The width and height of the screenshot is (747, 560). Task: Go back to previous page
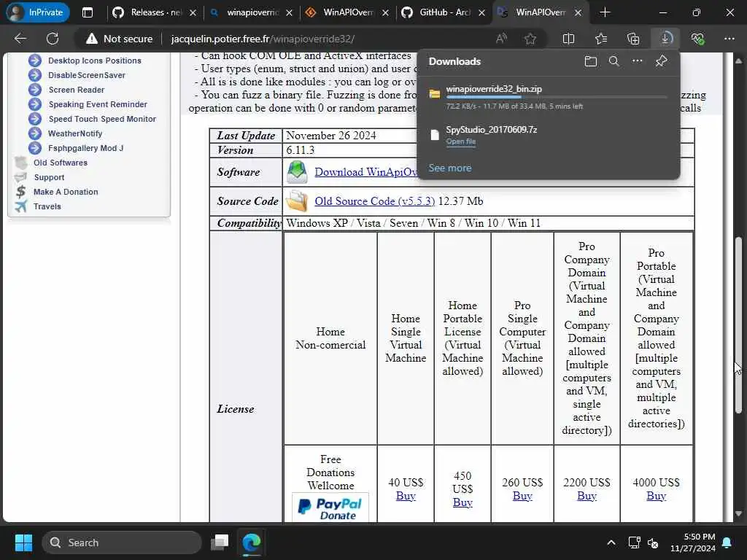(x=20, y=39)
